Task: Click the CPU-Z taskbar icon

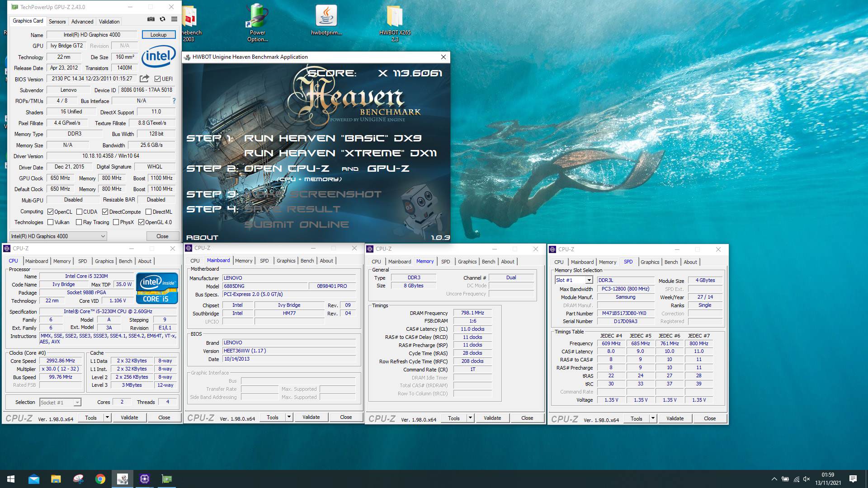Action: 145,479
